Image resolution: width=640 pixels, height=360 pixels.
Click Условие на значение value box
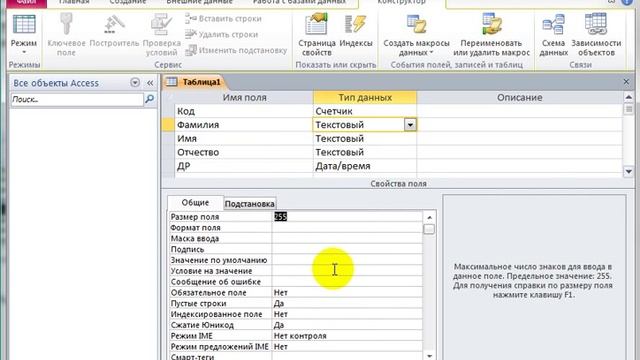[347, 271]
